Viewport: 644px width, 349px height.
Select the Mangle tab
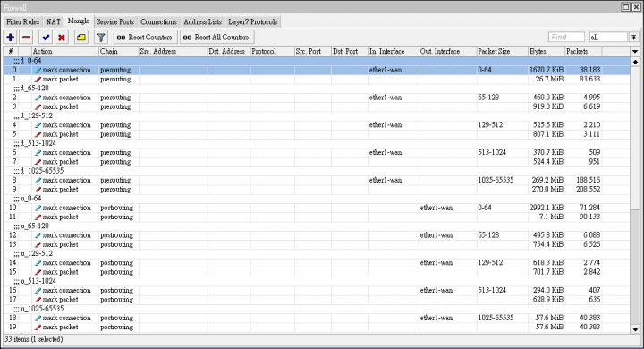point(79,21)
